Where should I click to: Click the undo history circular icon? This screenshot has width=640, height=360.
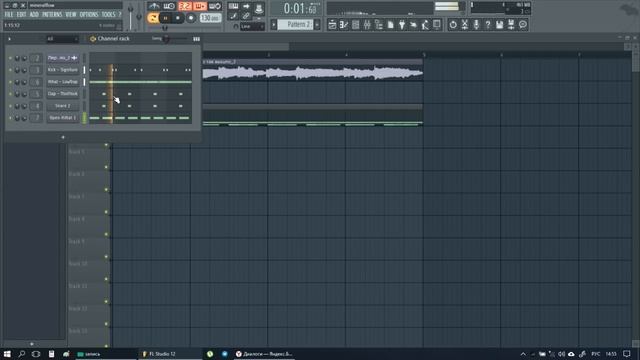pyautogui.click(x=453, y=25)
